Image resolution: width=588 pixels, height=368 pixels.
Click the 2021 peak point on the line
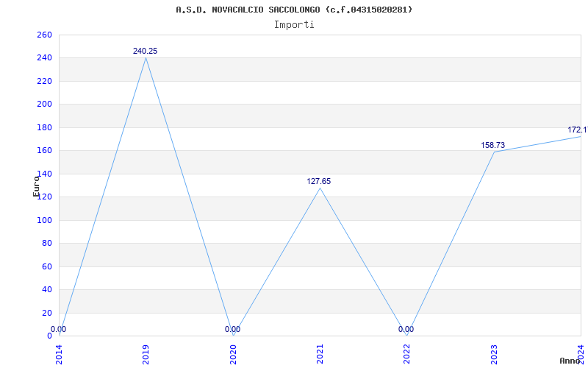(320, 188)
